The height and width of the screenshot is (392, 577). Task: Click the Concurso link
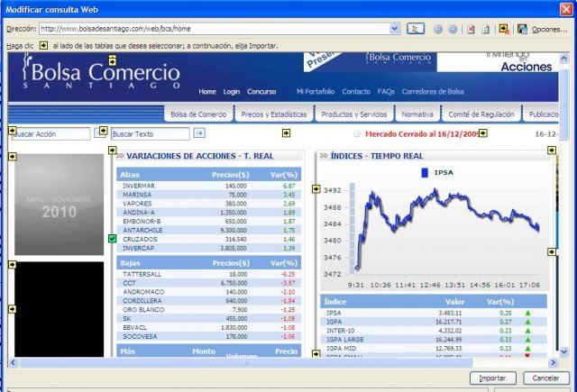261,92
